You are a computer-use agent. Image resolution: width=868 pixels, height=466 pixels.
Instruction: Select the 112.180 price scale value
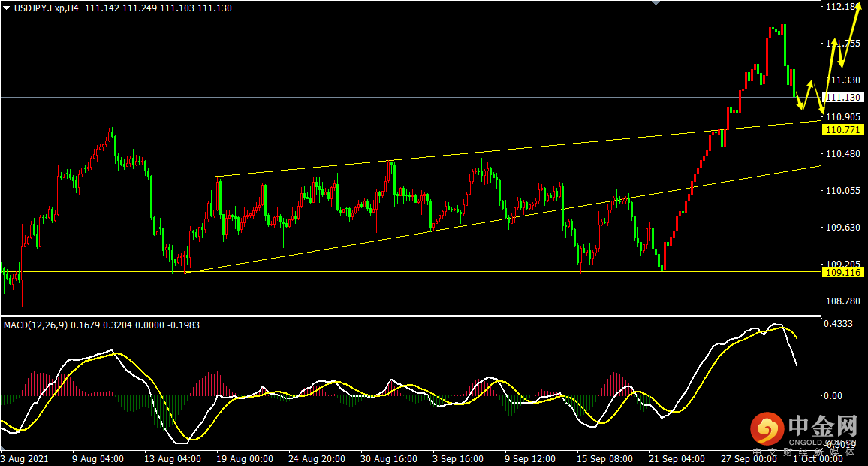click(x=843, y=7)
